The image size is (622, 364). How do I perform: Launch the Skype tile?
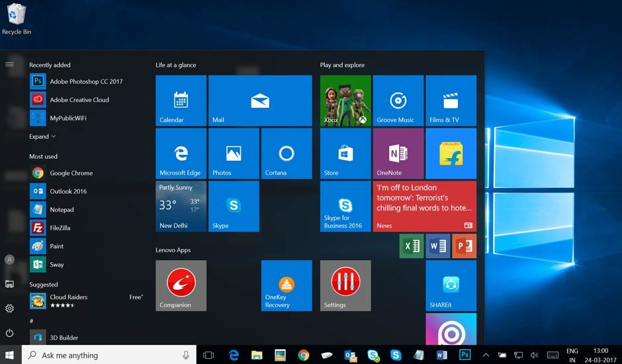coord(234,206)
